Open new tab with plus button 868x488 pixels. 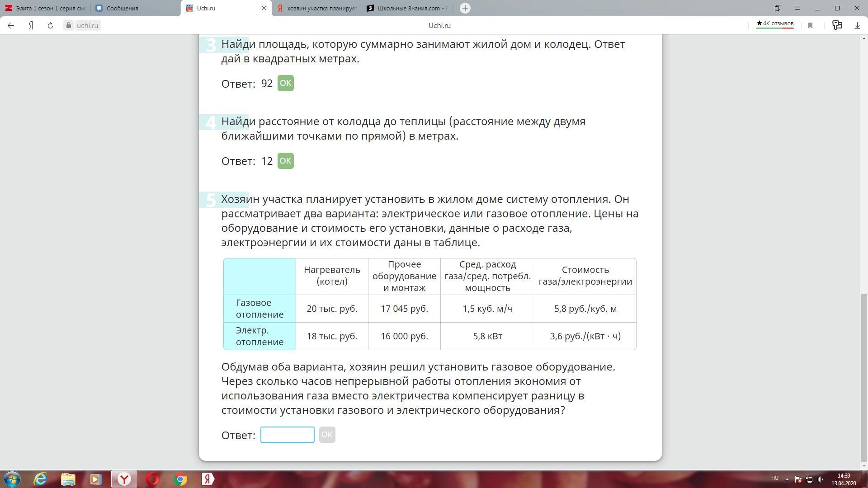[465, 8]
